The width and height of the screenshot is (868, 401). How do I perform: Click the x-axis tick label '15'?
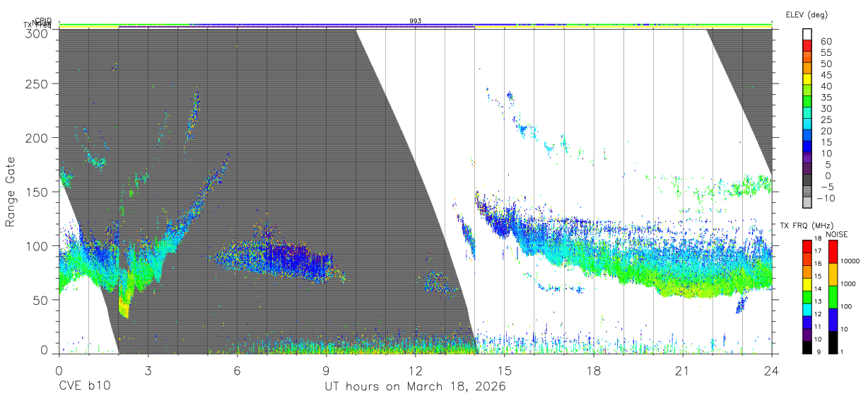pyautogui.click(x=504, y=370)
